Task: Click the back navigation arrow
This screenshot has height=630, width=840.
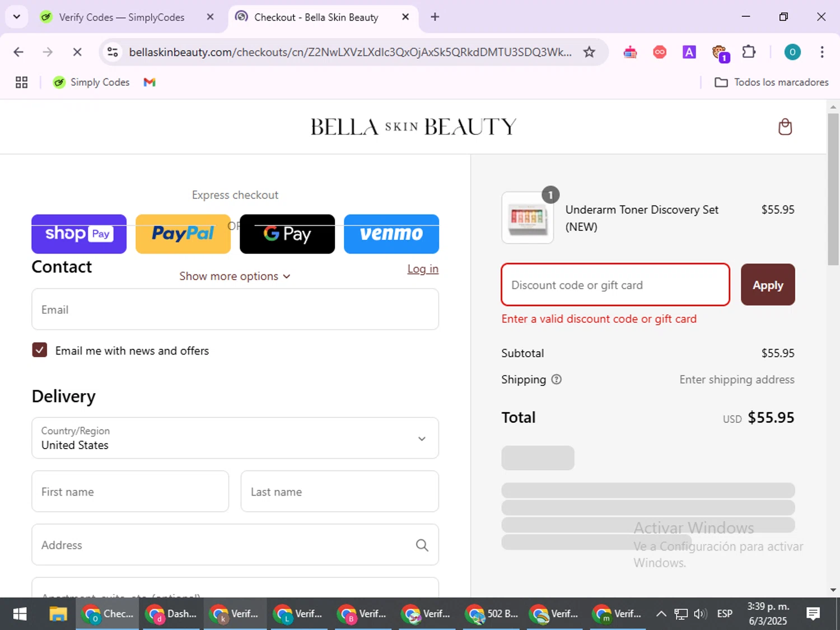Action: (x=18, y=52)
